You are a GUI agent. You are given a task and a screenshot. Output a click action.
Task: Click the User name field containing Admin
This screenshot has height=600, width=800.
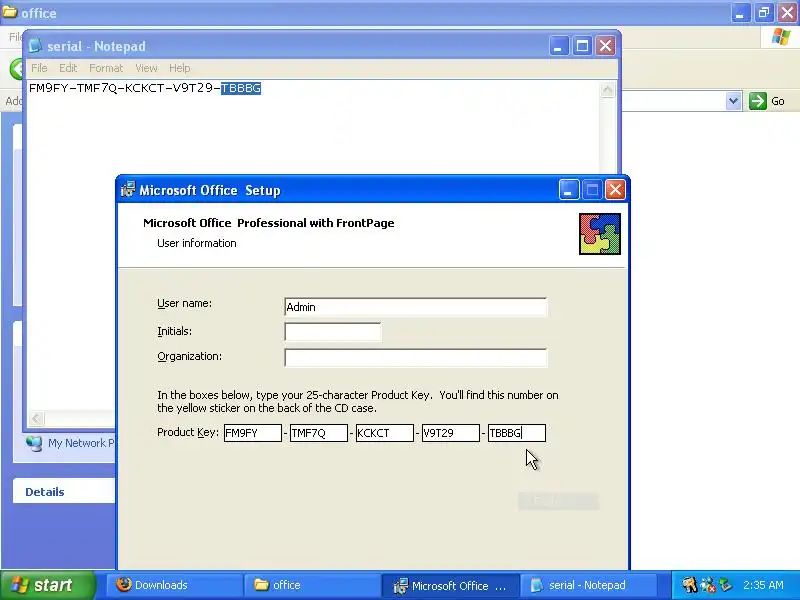coord(415,307)
